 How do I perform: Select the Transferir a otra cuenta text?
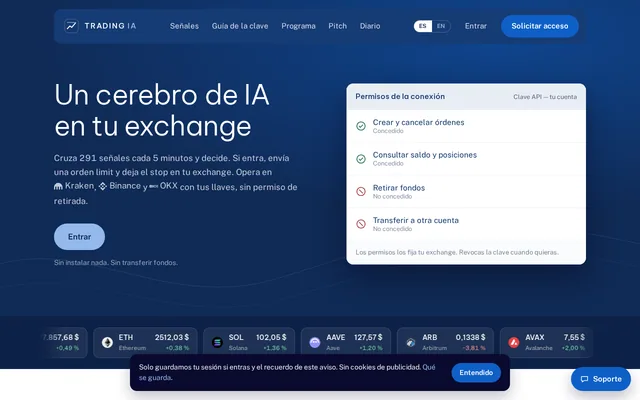click(416, 220)
